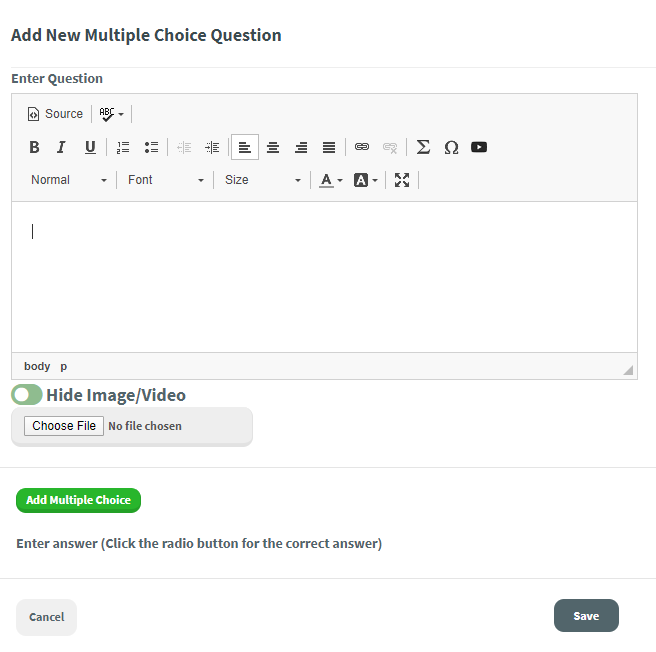Expand the Font name dropdown
This screenshot has height=652, width=656.
(x=166, y=180)
